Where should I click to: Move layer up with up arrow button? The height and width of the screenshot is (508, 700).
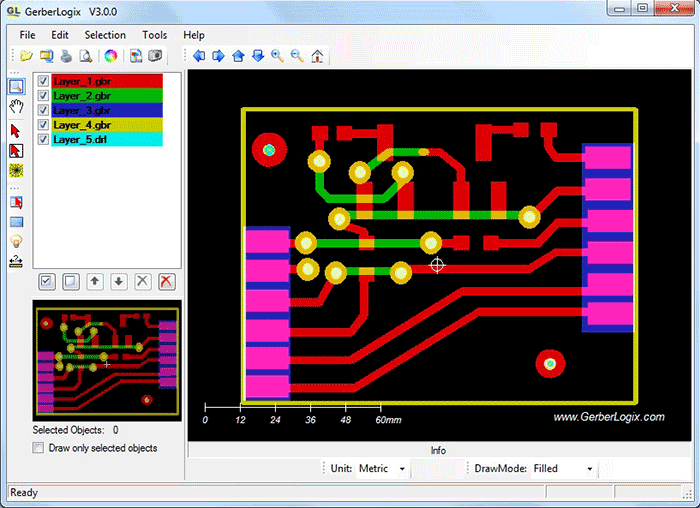coord(95,282)
